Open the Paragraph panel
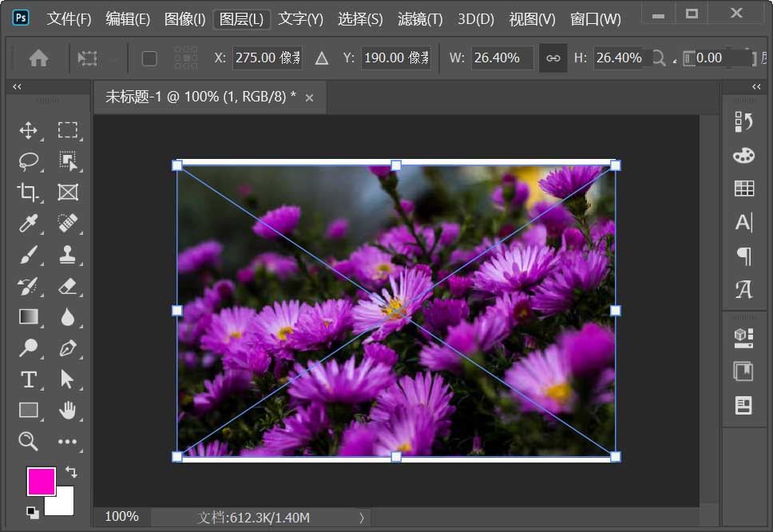This screenshot has height=532, width=773. click(x=743, y=256)
